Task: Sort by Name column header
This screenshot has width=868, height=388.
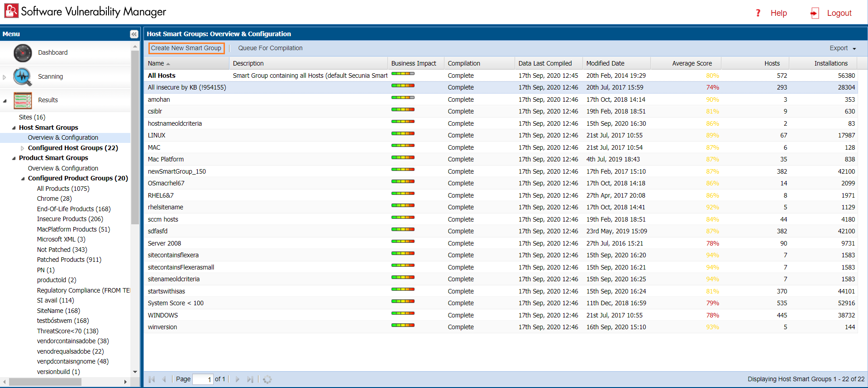Action: tap(186, 63)
